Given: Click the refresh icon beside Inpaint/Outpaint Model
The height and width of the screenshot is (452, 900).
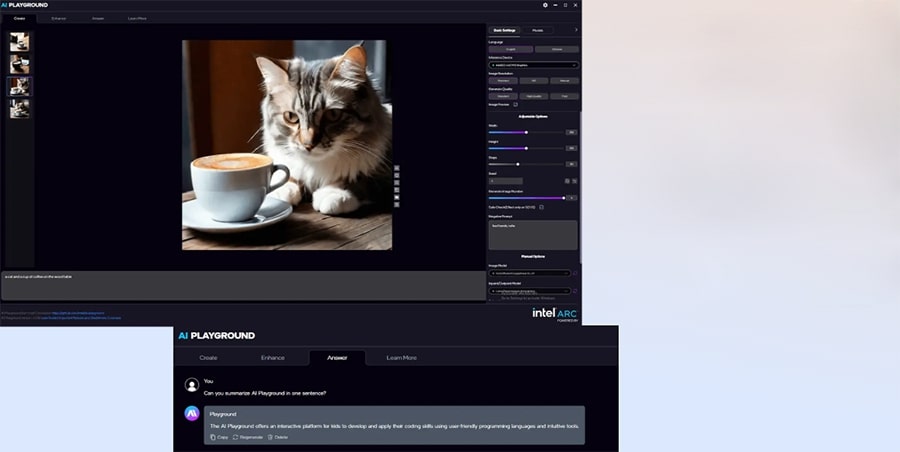Looking at the screenshot, I should 575,291.
